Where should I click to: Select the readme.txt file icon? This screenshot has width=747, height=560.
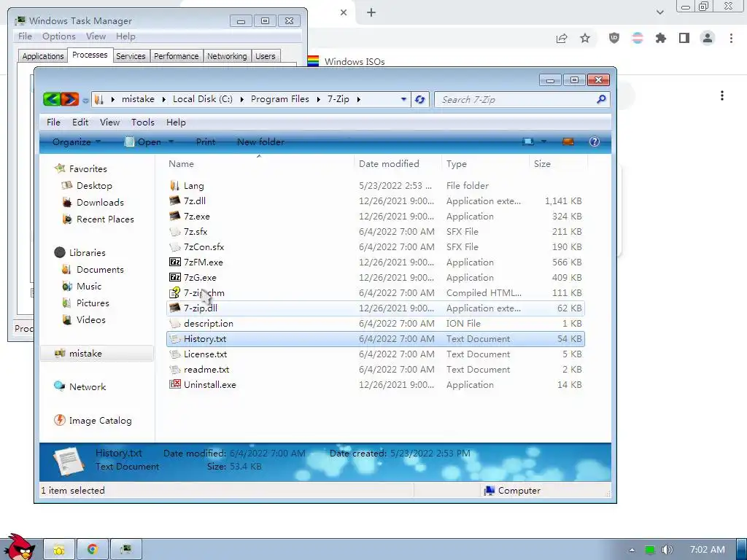[175, 369]
